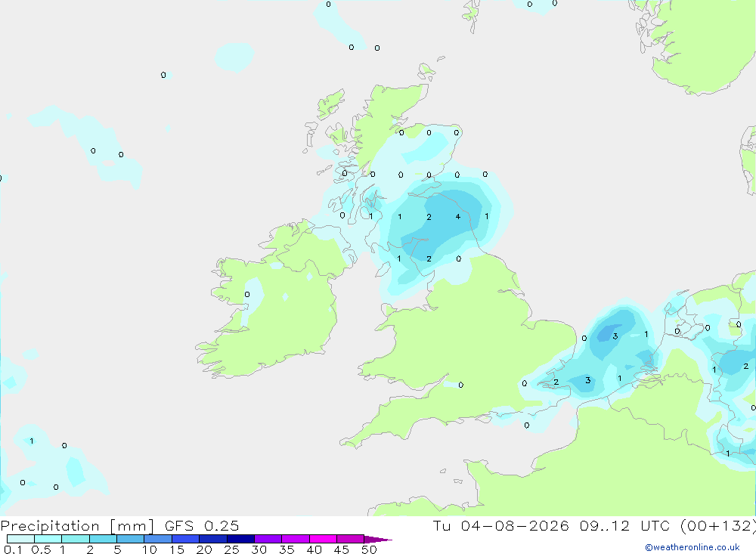Click the 'GFS 0.25' model label
This screenshot has height=554, width=756.
[x=202, y=526]
